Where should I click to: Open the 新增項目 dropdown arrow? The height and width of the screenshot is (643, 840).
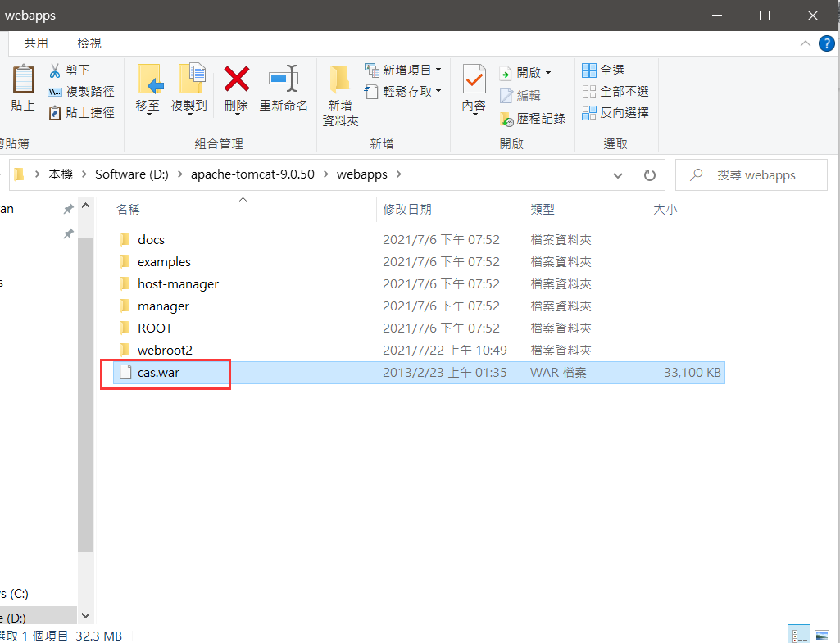point(439,71)
